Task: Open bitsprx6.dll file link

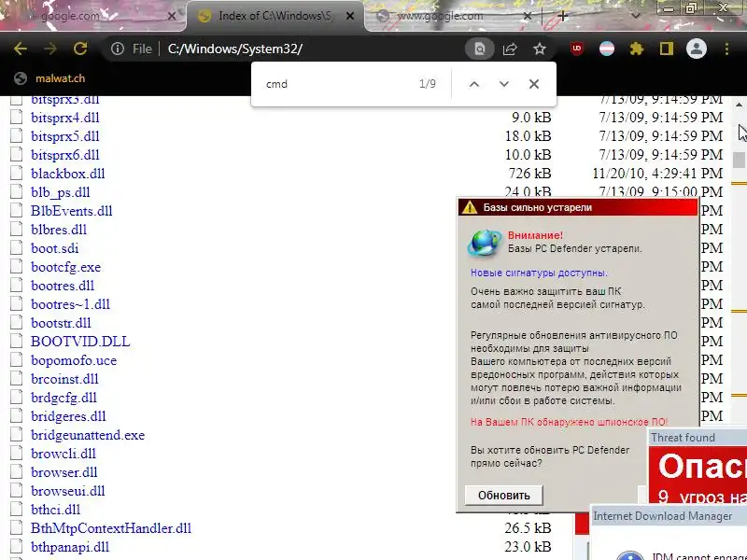Action: [x=65, y=155]
